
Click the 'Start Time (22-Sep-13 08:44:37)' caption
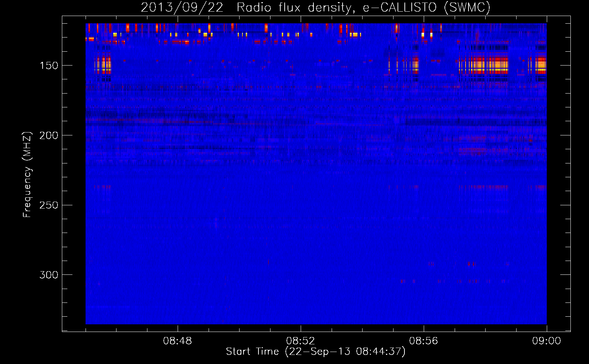316,352
